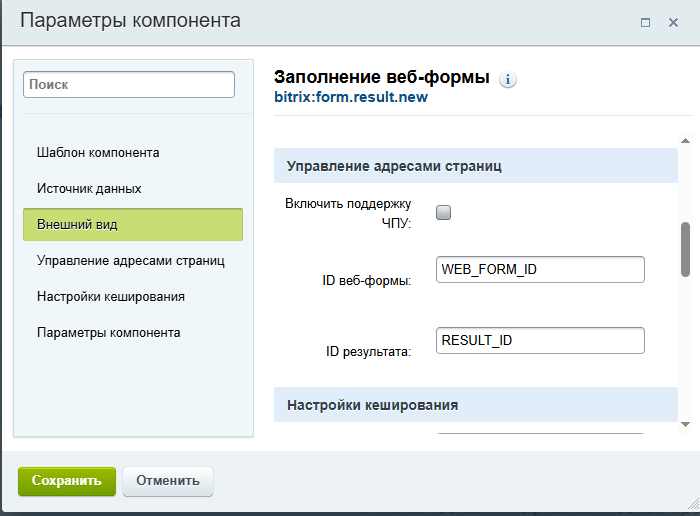This screenshot has width=700, height=516.
Task: Go to Управление адресами страниц in sidebar list
Action: coord(130,261)
